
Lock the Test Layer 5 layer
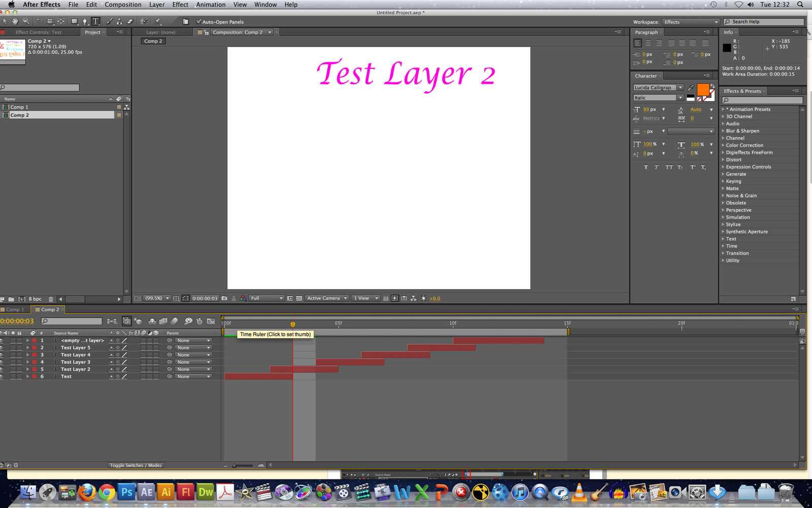point(19,347)
